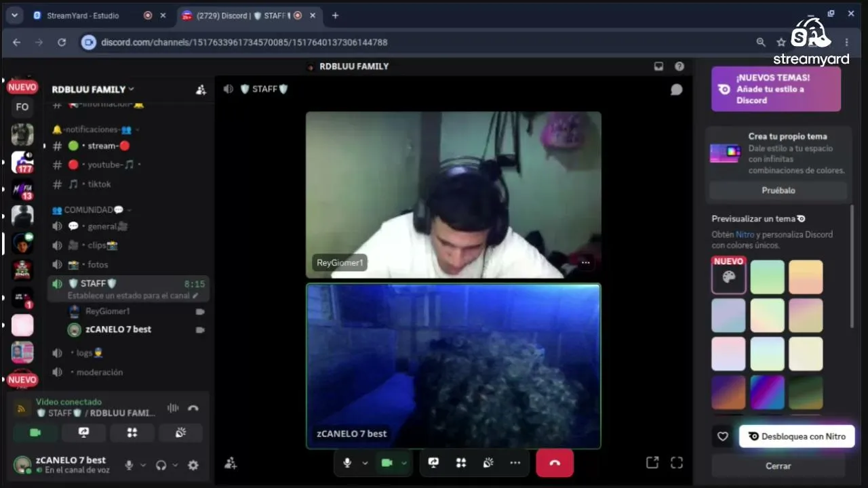Open user settings gear icon
This screenshot has width=868, height=488.
[193, 465]
